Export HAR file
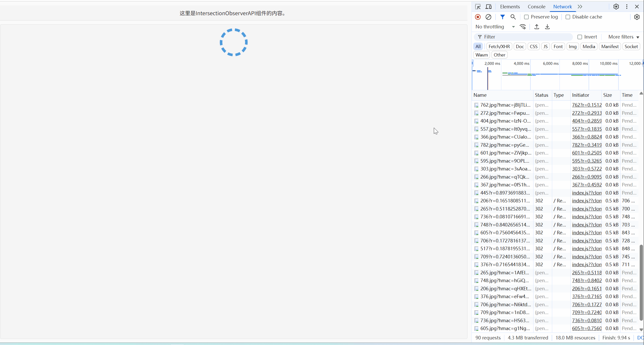The width and height of the screenshot is (644, 345). [x=547, y=27]
